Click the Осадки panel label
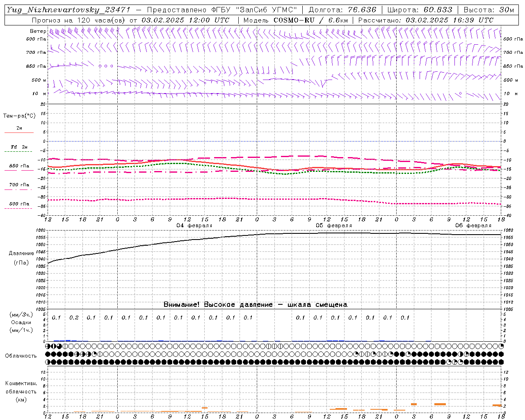525x420 pixels. (21, 322)
